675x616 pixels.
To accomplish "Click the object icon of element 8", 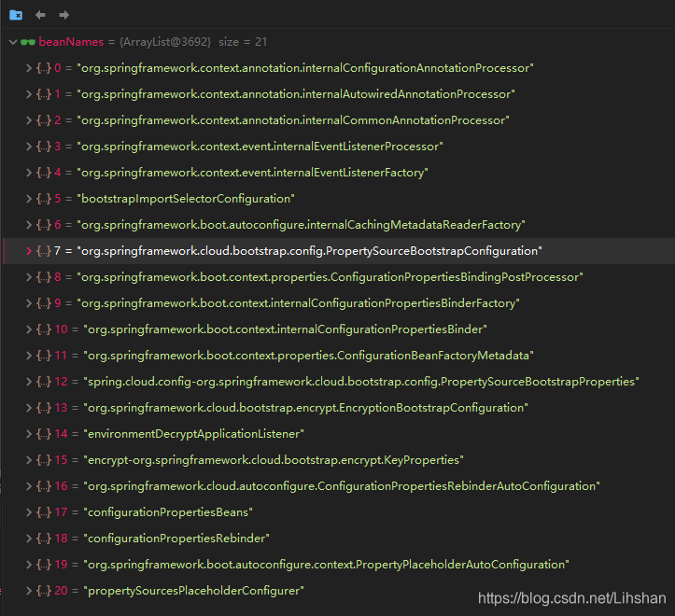I will (x=44, y=277).
